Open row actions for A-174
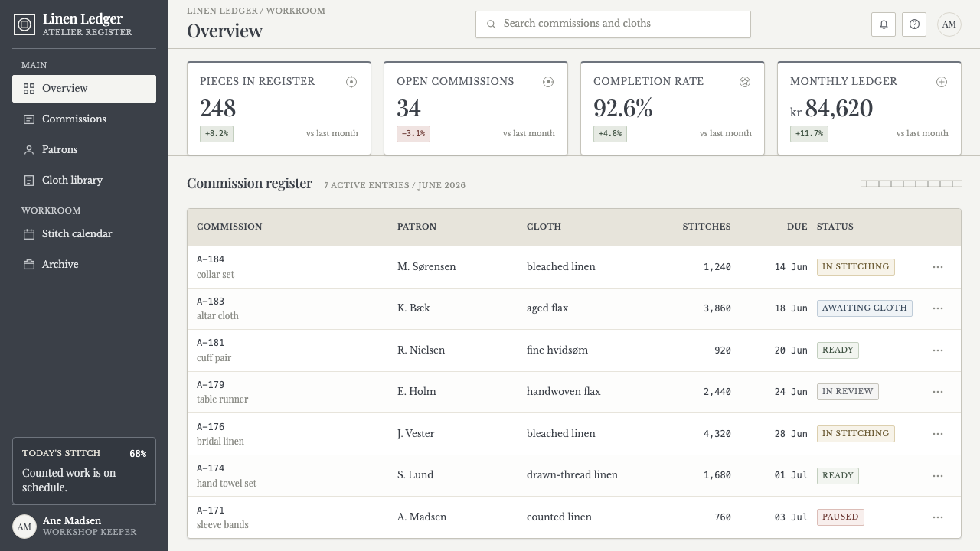 (x=938, y=476)
